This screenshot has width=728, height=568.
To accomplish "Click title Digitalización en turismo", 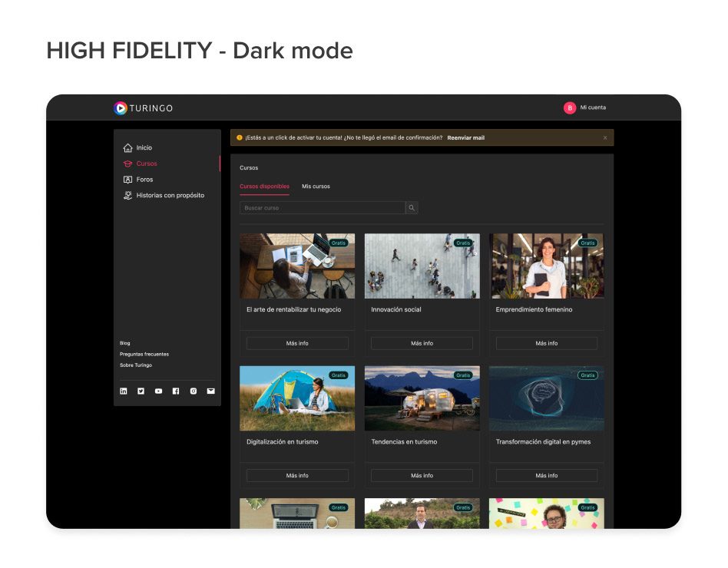I will click(x=283, y=442).
